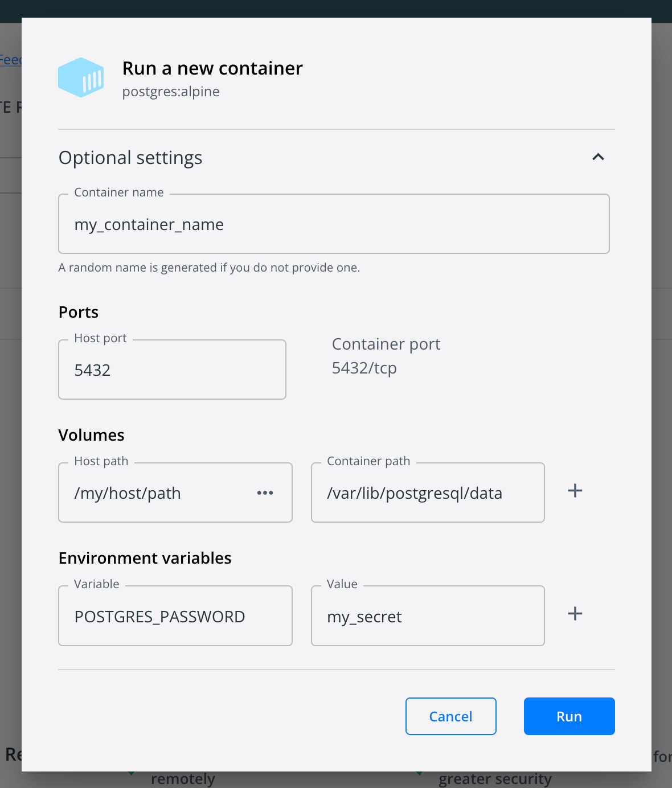Click the Container port 5432/tcp text

[x=364, y=368]
